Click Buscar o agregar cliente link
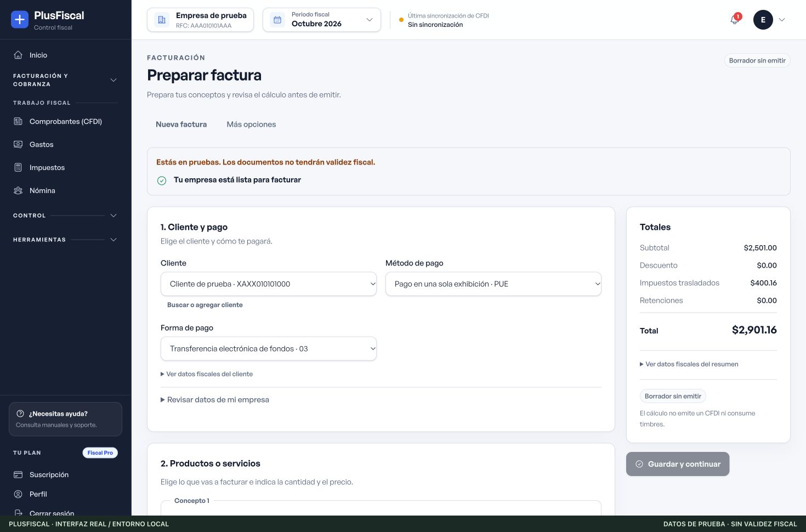Screen dimensions: 806x532 205,305
